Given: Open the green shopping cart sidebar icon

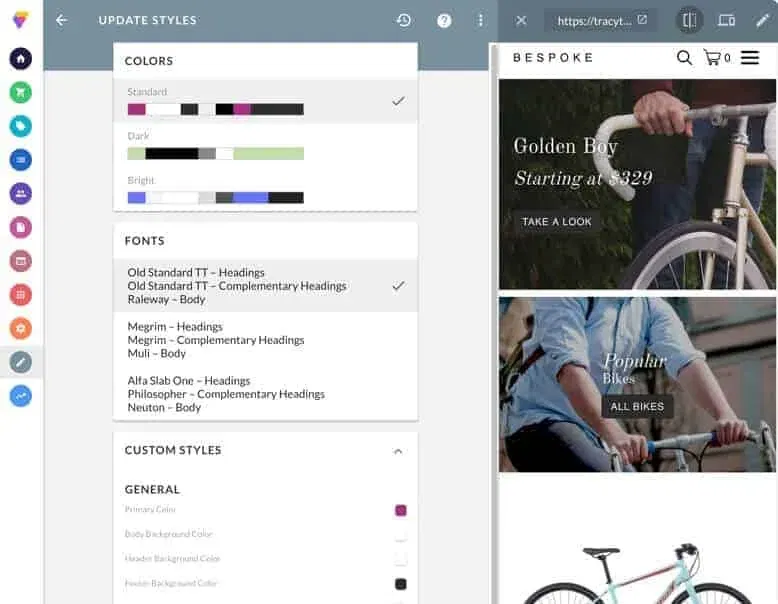Looking at the screenshot, I should 21,92.
